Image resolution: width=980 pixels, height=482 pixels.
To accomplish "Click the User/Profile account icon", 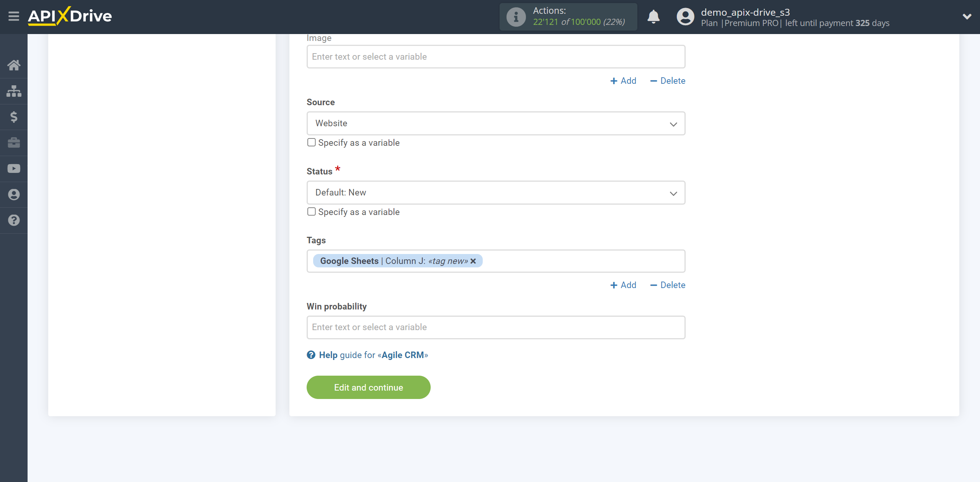I will point(683,17).
